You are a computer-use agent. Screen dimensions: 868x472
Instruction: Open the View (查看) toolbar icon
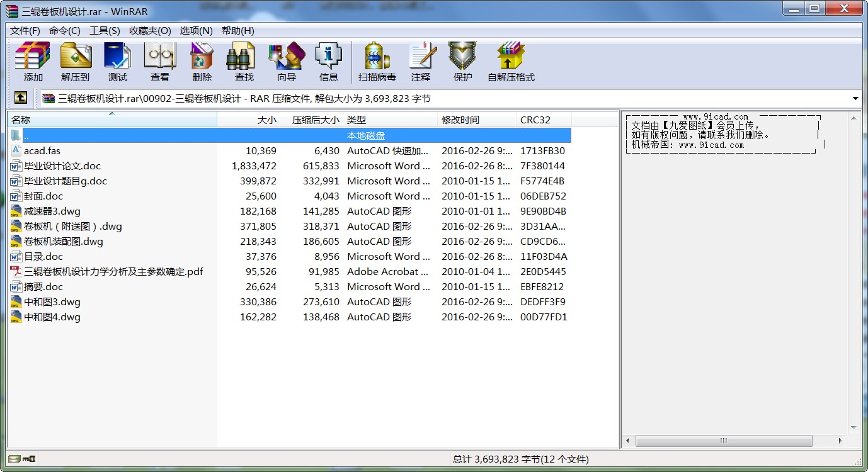[x=159, y=62]
